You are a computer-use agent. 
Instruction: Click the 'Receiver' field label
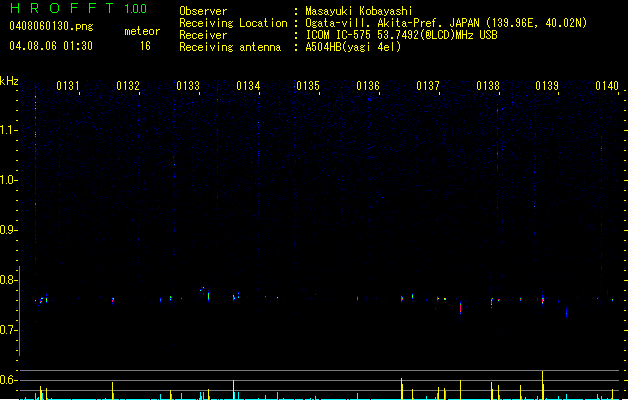pyautogui.click(x=203, y=35)
